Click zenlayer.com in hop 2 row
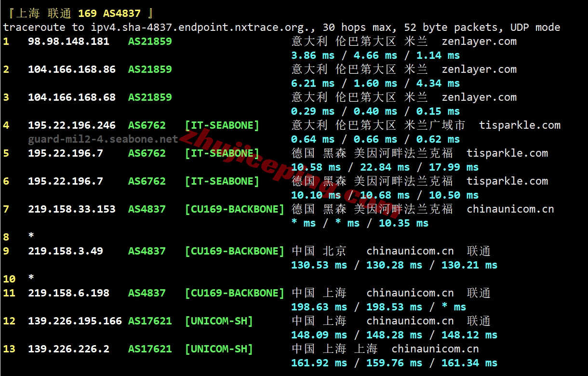Image resolution: width=588 pixels, height=376 pixels. (x=479, y=69)
